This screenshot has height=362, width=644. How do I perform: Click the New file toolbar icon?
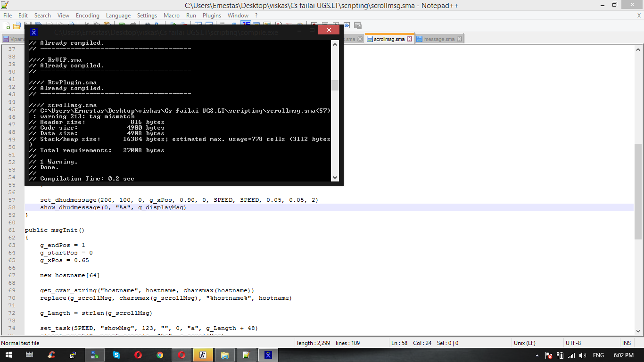7,25
